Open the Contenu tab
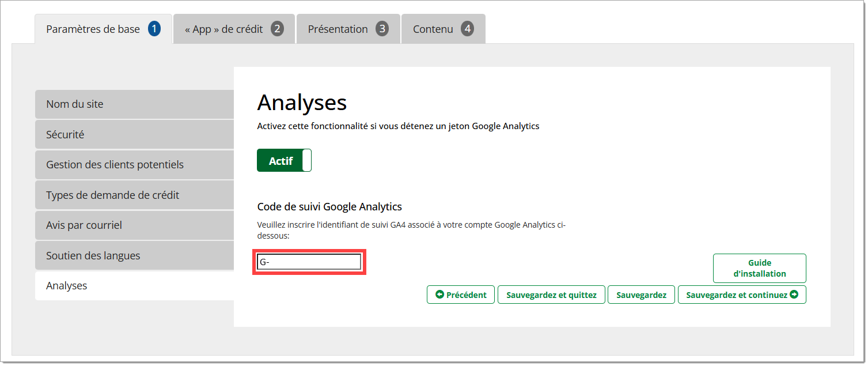Screen dimensions: 868x366 pos(433,29)
